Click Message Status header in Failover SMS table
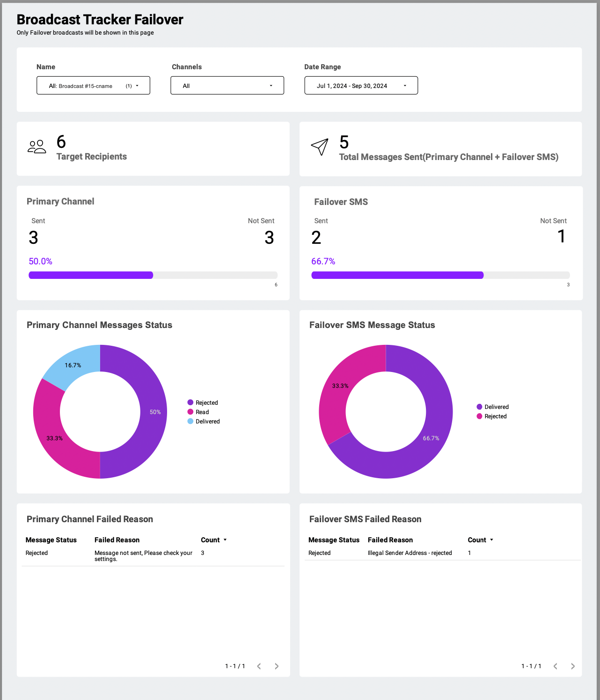The image size is (600, 700). (334, 540)
